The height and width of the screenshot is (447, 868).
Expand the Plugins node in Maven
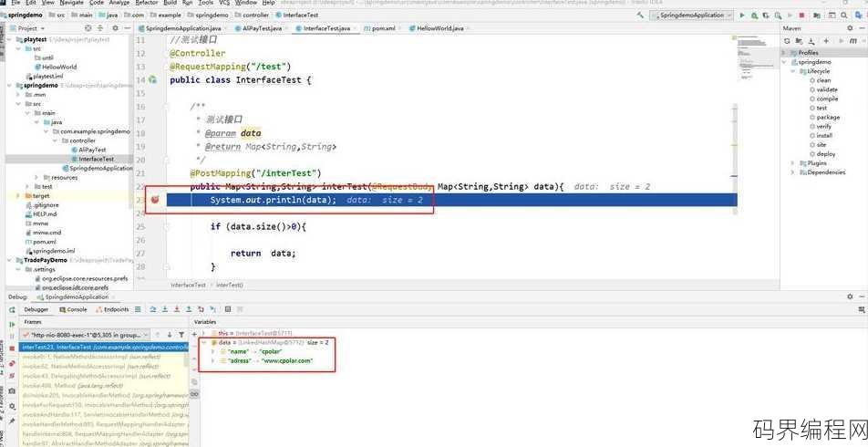[x=792, y=163]
